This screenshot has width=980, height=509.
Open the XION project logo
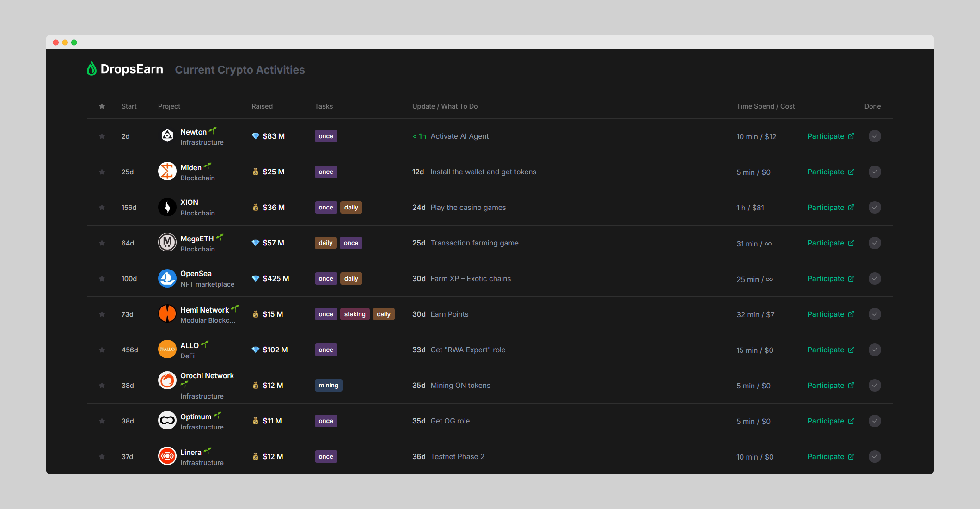tap(167, 207)
